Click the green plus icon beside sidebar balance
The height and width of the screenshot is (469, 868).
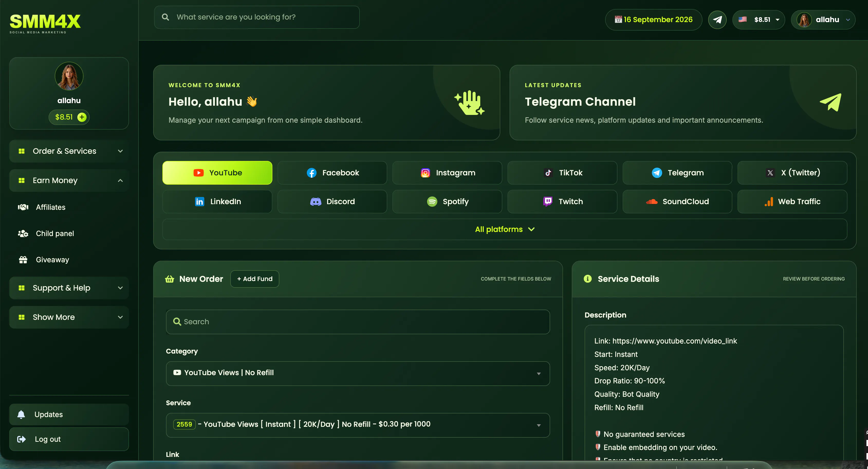(82, 117)
